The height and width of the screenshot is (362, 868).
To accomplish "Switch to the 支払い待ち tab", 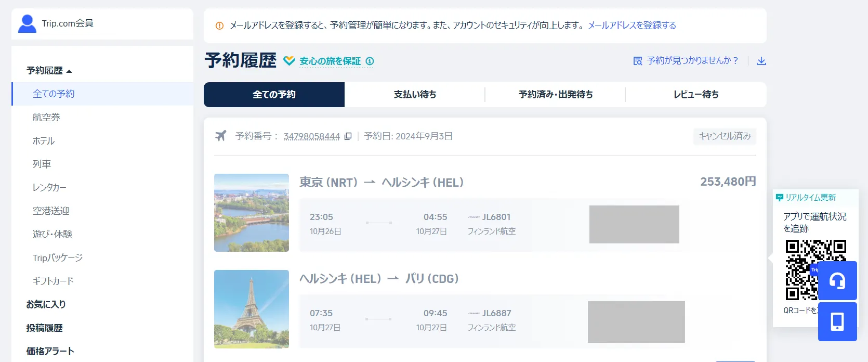I will (x=414, y=95).
